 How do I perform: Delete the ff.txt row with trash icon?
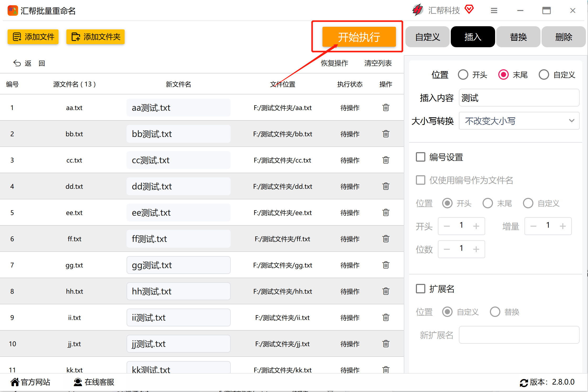click(x=386, y=239)
